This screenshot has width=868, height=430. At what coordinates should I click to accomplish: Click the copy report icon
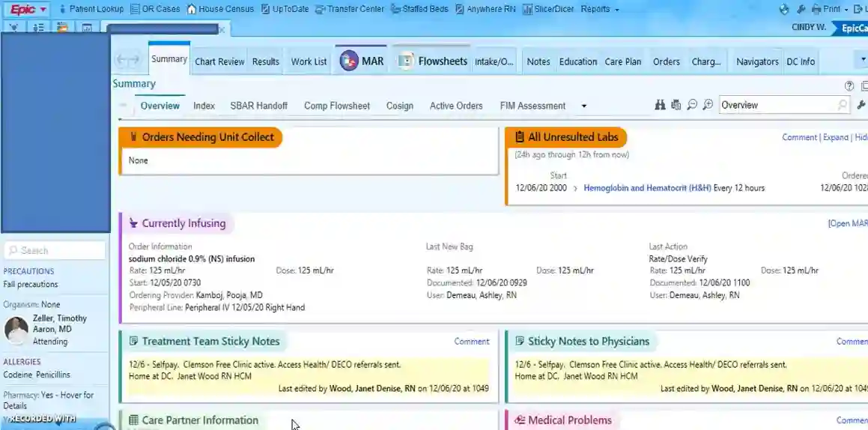pyautogui.click(x=676, y=105)
